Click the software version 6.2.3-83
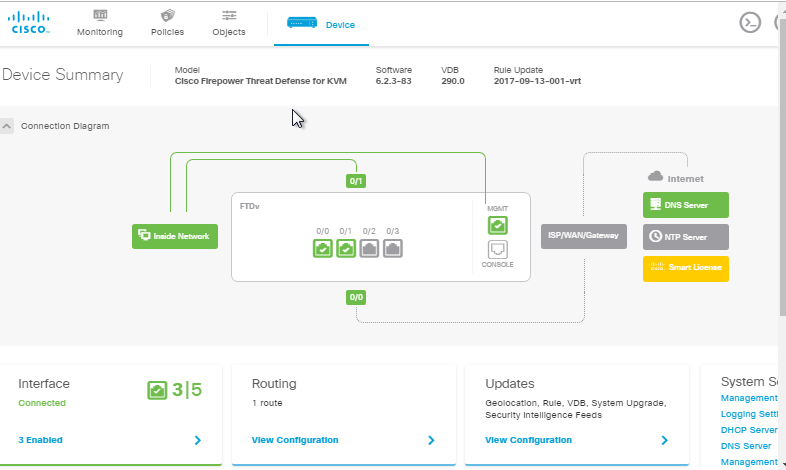 [x=394, y=81]
